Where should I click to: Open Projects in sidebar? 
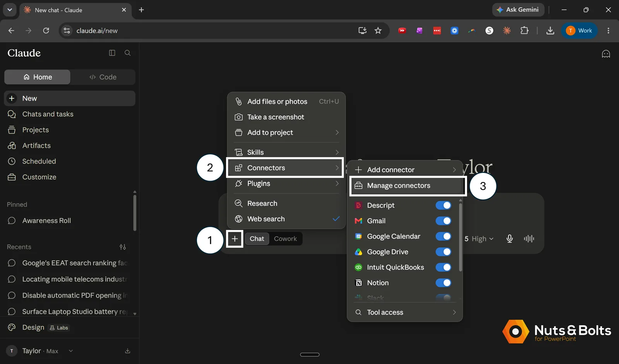pyautogui.click(x=70, y=130)
